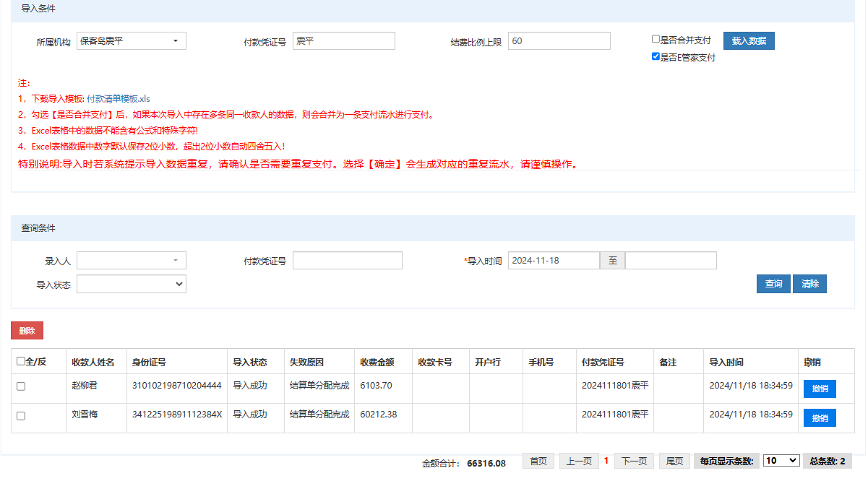The width and height of the screenshot is (868, 481).
Task: Download the 付款清单模板.xls template
Action: (118, 99)
